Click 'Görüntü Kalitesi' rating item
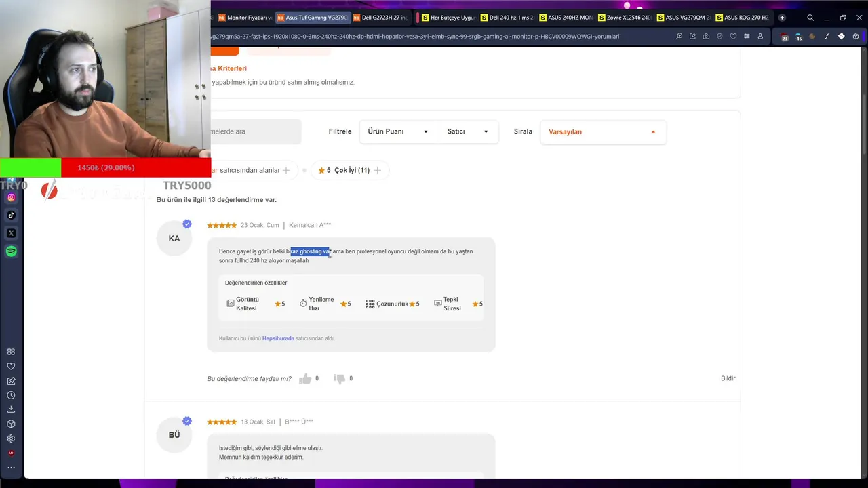Image resolution: width=868 pixels, height=488 pixels. [x=256, y=304]
